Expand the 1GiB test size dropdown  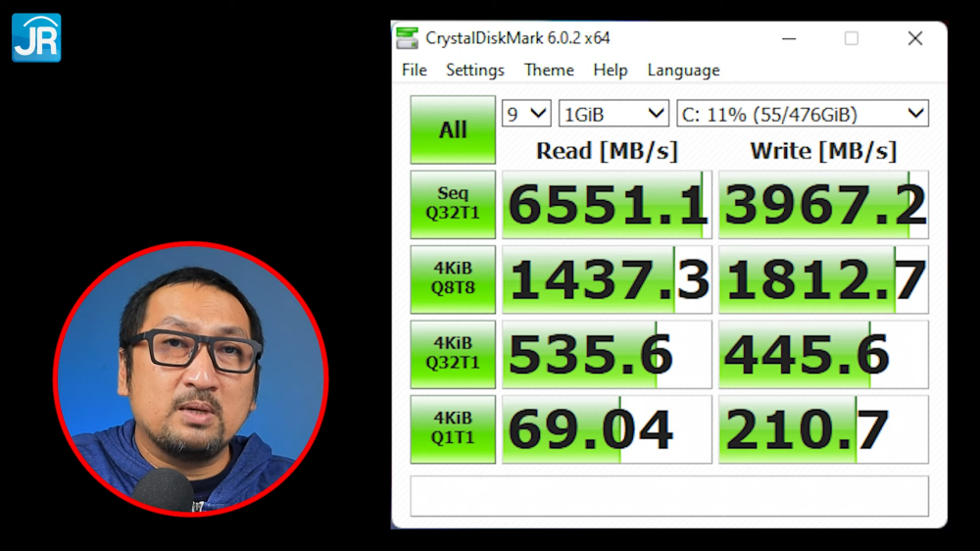pyautogui.click(x=613, y=114)
